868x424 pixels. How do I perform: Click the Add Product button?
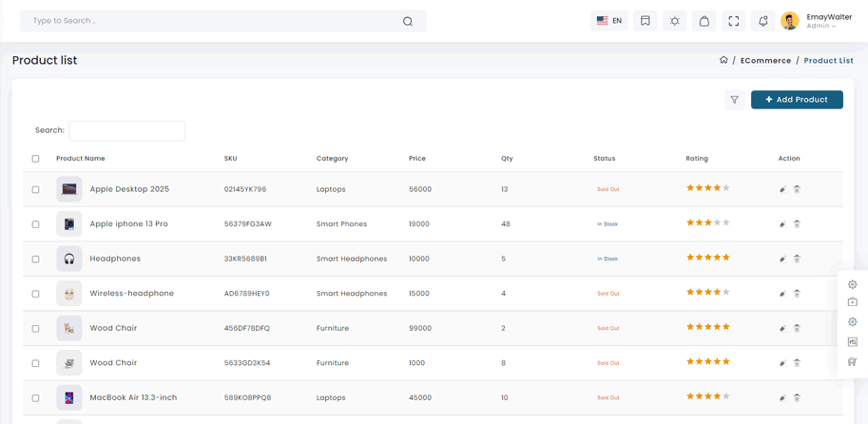click(797, 100)
